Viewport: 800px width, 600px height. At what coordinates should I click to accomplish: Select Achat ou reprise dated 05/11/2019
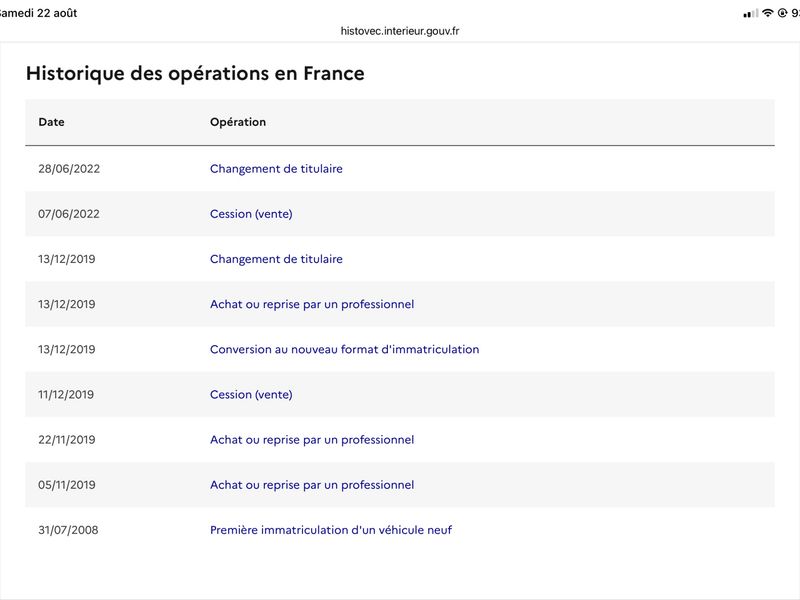[312, 485]
